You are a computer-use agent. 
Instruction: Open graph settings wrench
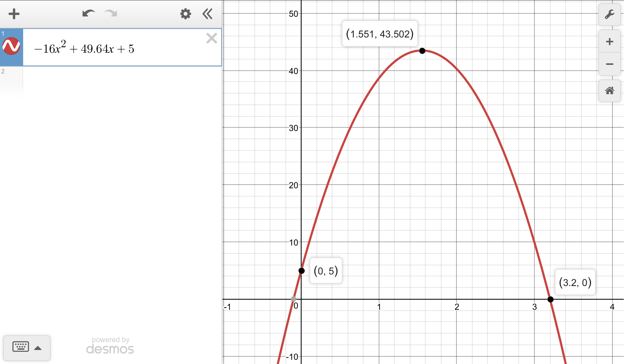[x=609, y=15]
